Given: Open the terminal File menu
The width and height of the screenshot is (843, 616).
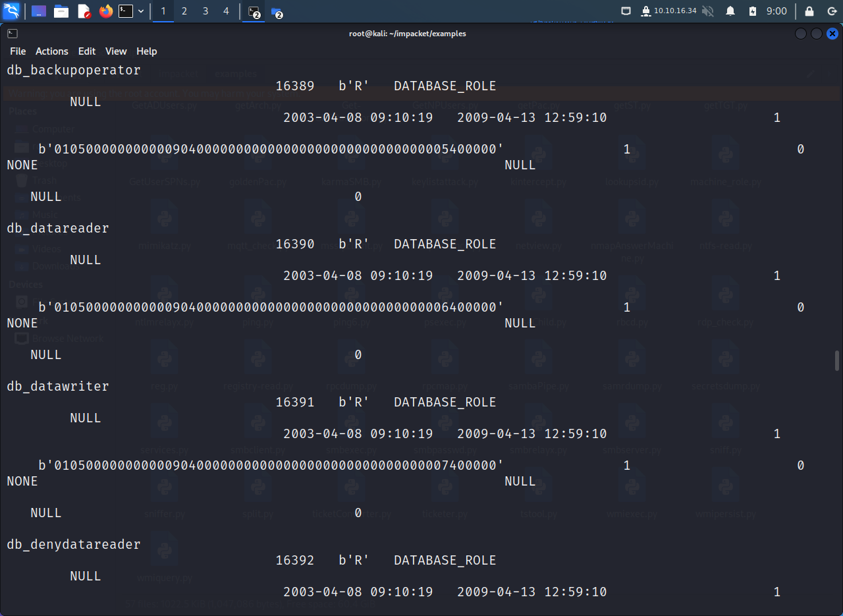Looking at the screenshot, I should (x=18, y=51).
